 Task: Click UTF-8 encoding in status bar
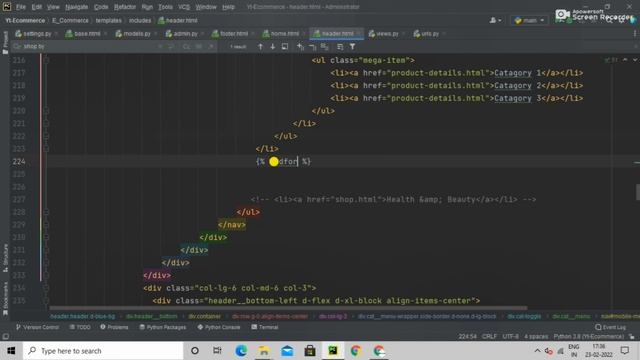[x=510, y=337]
